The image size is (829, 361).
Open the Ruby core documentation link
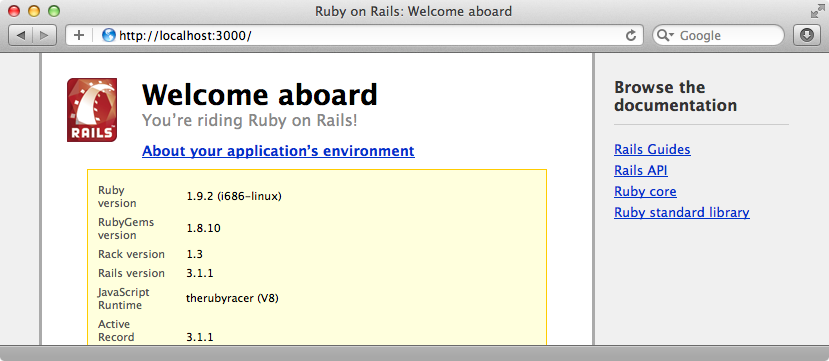tap(645, 191)
